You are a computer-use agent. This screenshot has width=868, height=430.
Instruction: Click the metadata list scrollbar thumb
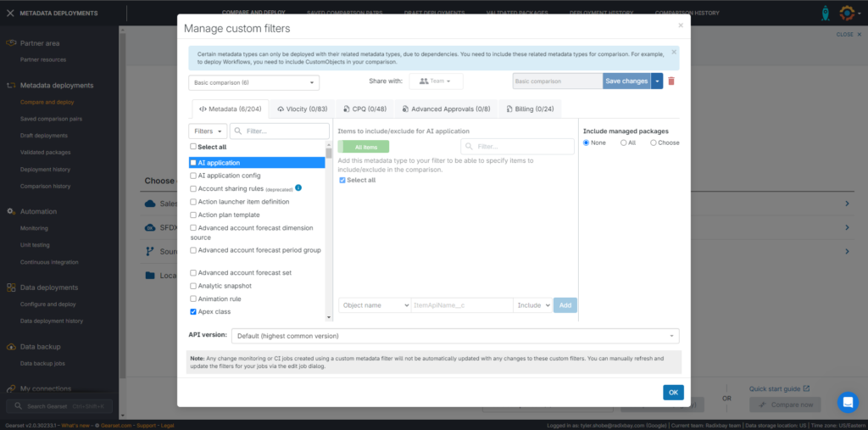tap(328, 153)
